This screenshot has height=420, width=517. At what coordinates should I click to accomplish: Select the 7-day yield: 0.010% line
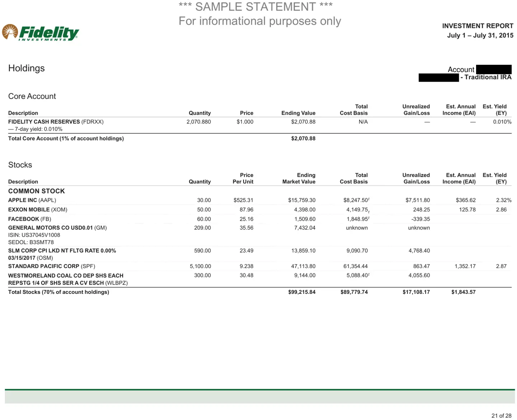coord(35,129)
